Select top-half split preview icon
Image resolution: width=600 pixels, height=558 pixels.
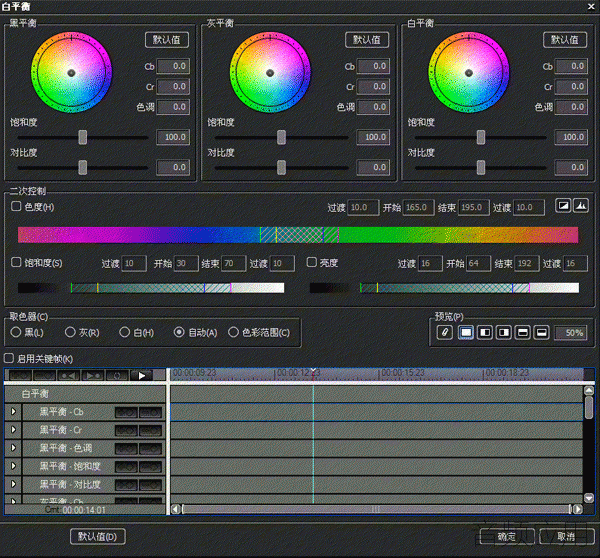[x=523, y=332]
